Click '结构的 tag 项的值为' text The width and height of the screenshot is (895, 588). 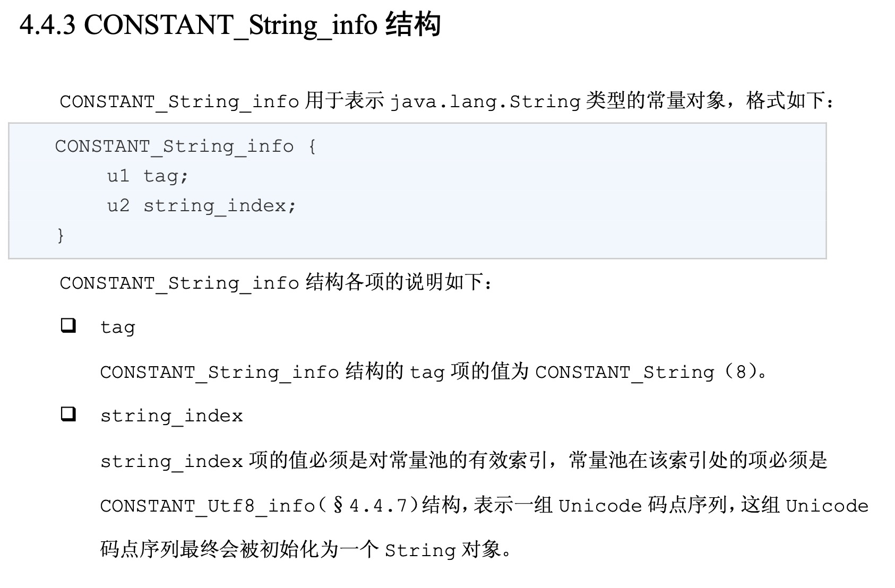[437, 372]
